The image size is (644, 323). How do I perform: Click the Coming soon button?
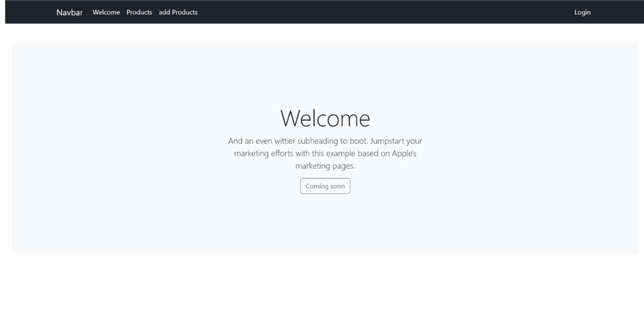pyautogui.click(x=325, y=186)
